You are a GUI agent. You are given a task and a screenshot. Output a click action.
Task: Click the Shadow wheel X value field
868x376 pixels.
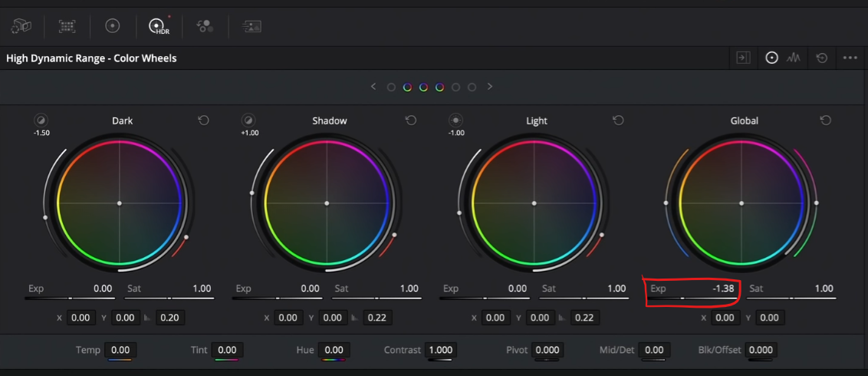point(288,318)
